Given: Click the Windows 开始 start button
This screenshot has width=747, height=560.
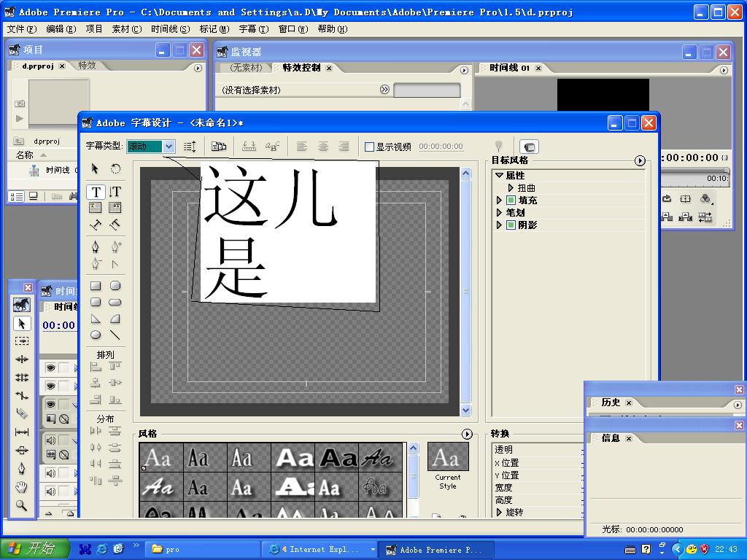Looking at the screenshot, I should point(34,548).
